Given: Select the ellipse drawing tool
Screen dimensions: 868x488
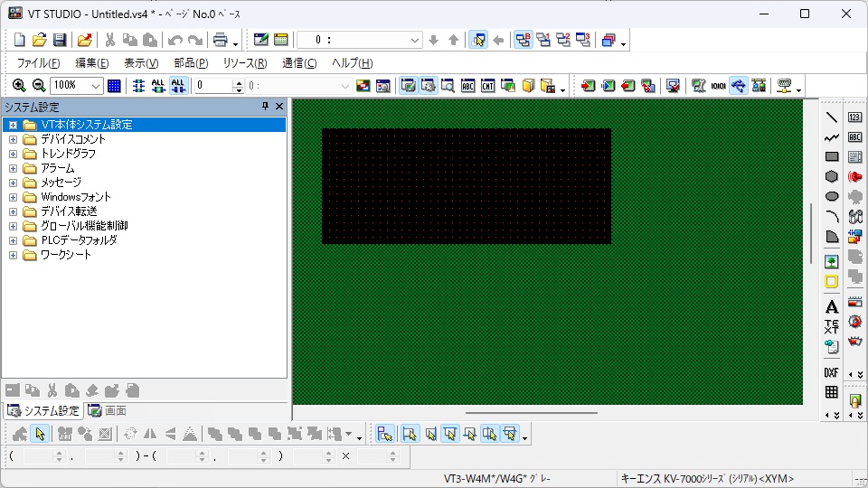Looking at the screenshot, I should coord(832,196).
